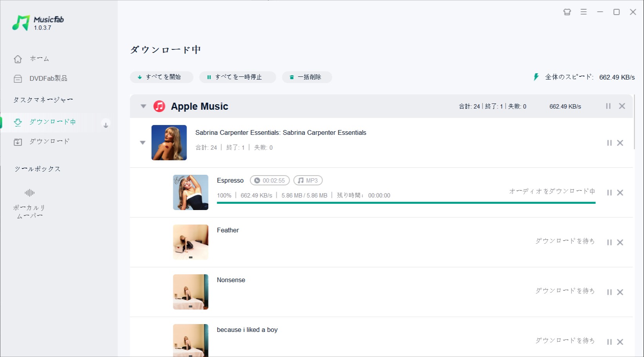Pause the Feather download
The height and width of the screenshot is (357, 644).
click(x=610, y=243)
